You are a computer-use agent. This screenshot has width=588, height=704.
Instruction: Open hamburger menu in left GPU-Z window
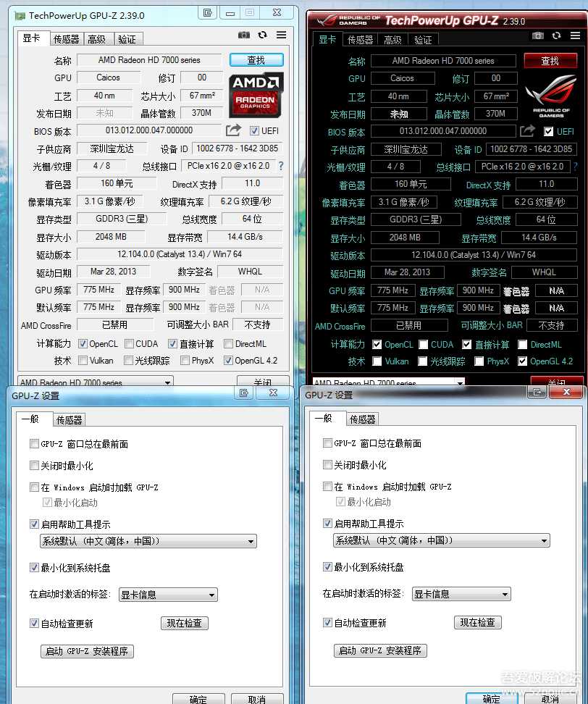click(282, 35)
